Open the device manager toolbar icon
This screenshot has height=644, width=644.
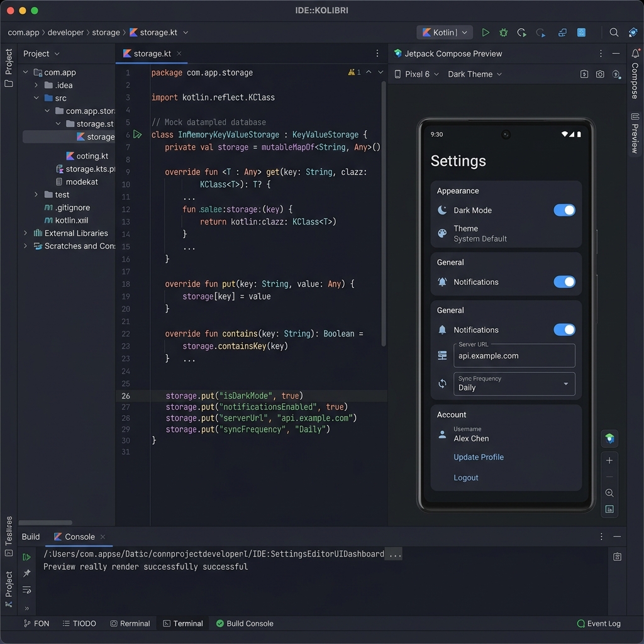[562, 33]
